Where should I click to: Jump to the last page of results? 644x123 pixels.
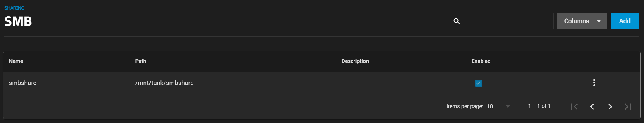pyautogui.click(x=628, y=106)
